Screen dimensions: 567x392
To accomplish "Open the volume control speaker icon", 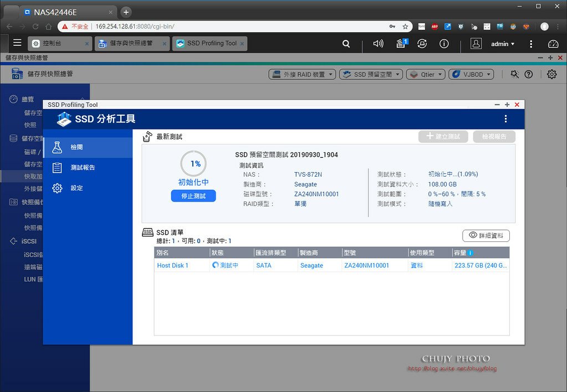I will tap(378, 44).
